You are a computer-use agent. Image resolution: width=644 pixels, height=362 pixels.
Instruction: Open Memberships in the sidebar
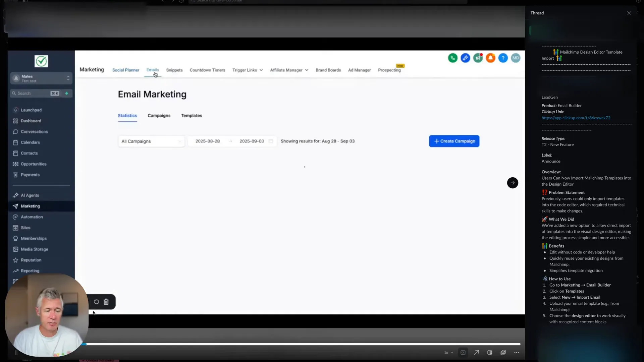[x=34, y=238]
